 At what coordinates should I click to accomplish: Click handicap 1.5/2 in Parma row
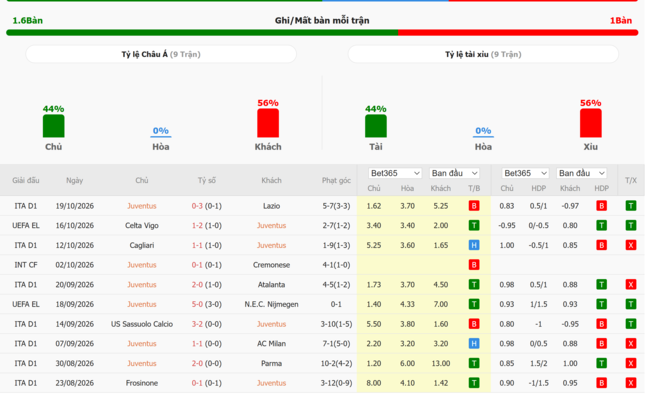[538, 363]
